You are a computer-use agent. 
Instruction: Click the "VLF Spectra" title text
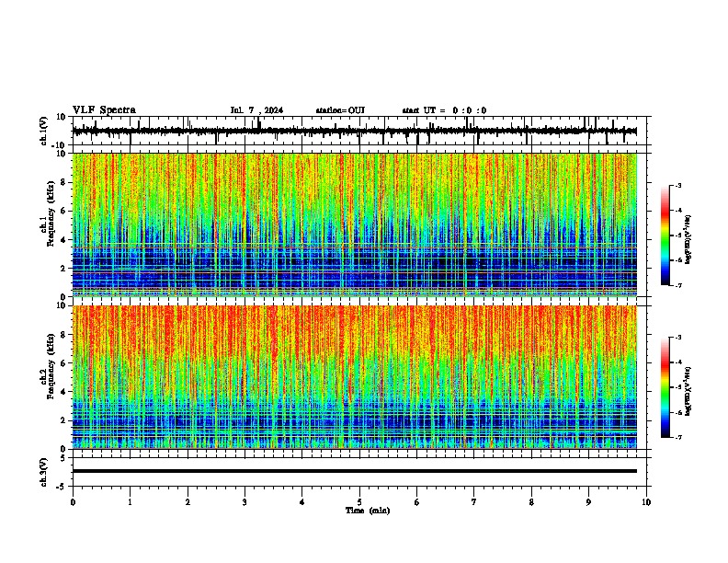[104, 110]
